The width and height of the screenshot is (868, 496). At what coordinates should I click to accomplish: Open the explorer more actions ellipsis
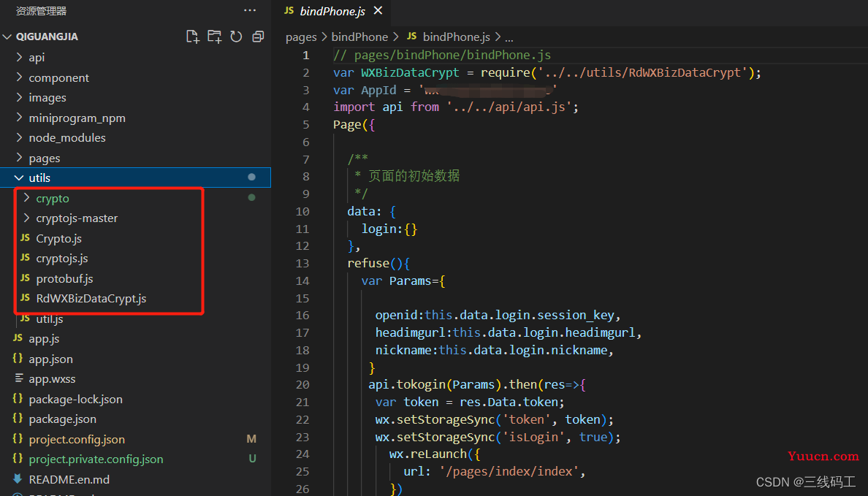[250, 10]
